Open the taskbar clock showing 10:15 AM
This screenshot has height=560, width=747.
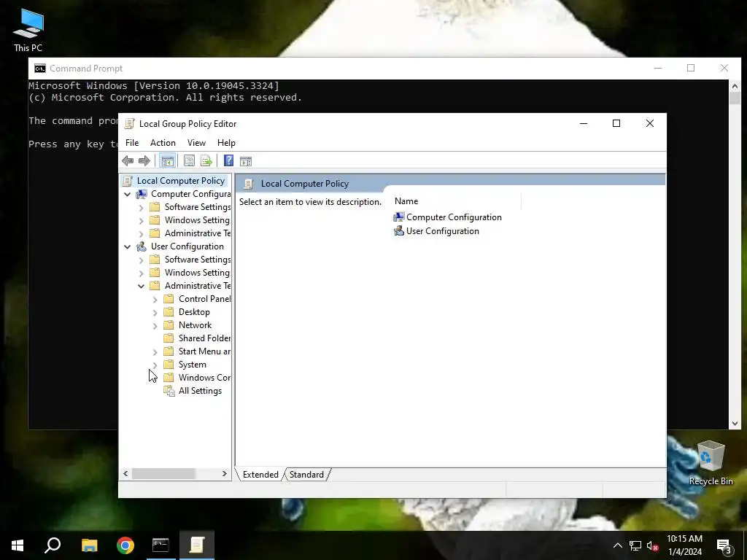[x=684, y=545]
